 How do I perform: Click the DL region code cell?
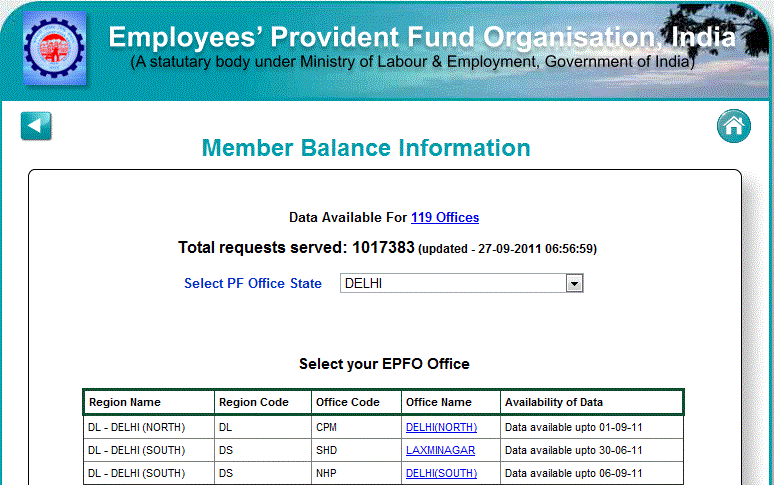(x=263, y=427)
